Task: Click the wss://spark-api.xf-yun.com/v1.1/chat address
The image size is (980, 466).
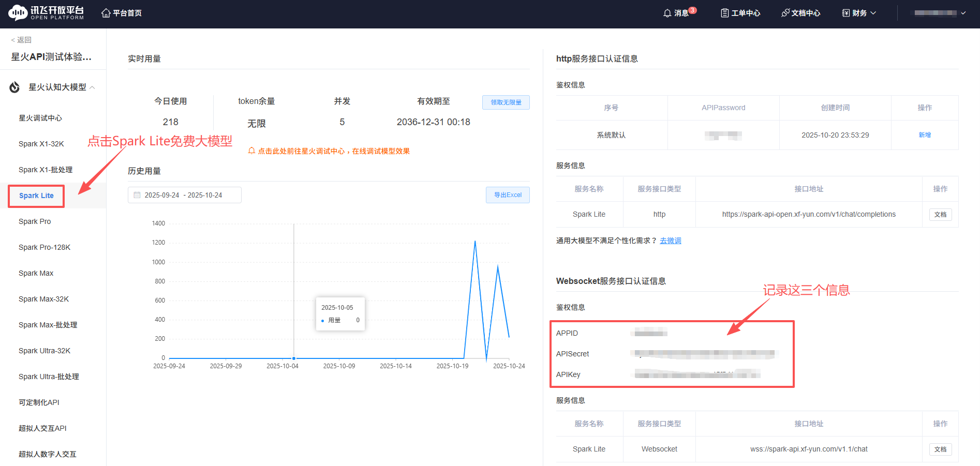Action: (809, 449)
